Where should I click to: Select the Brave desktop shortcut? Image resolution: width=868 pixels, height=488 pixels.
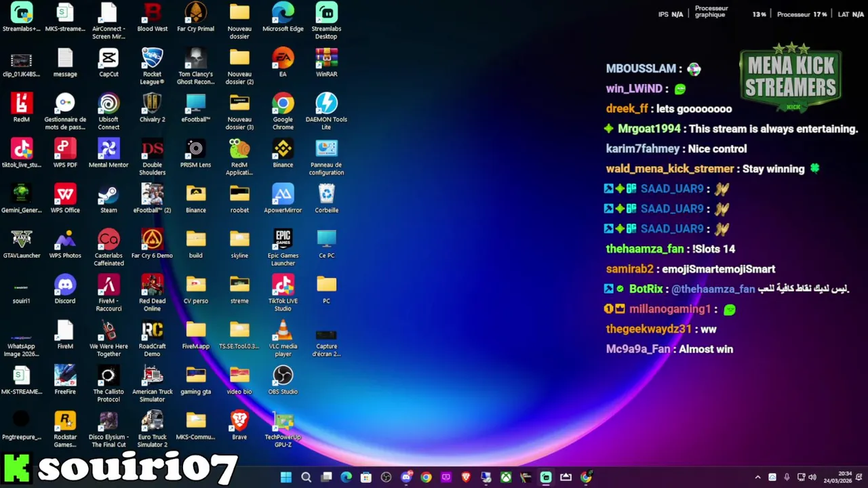pos(239,426)
